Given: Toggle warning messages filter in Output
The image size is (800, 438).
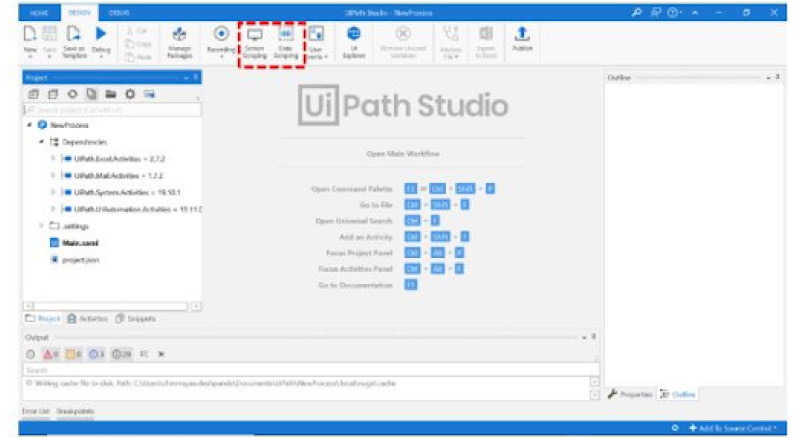Looking at the screenshot, I should (x=73, y=354).
